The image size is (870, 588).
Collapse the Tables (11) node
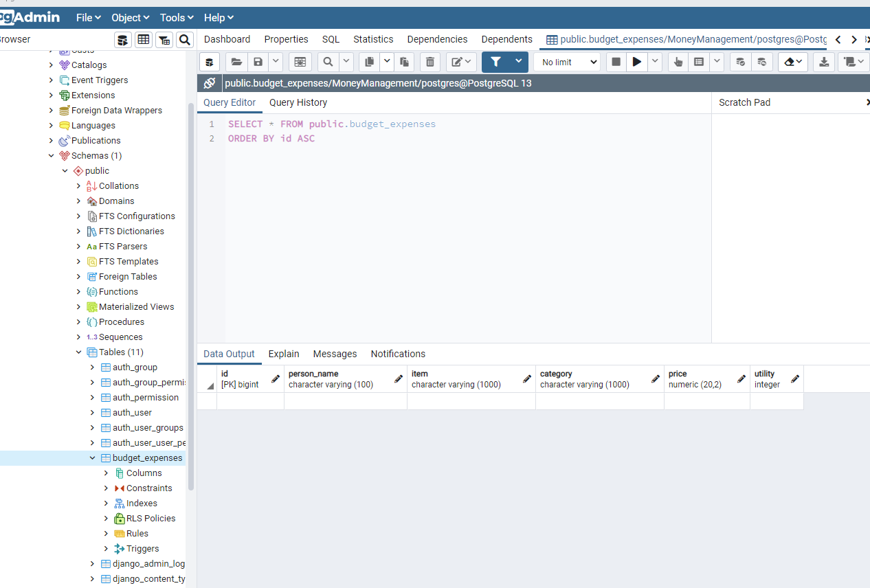[78, 352]
